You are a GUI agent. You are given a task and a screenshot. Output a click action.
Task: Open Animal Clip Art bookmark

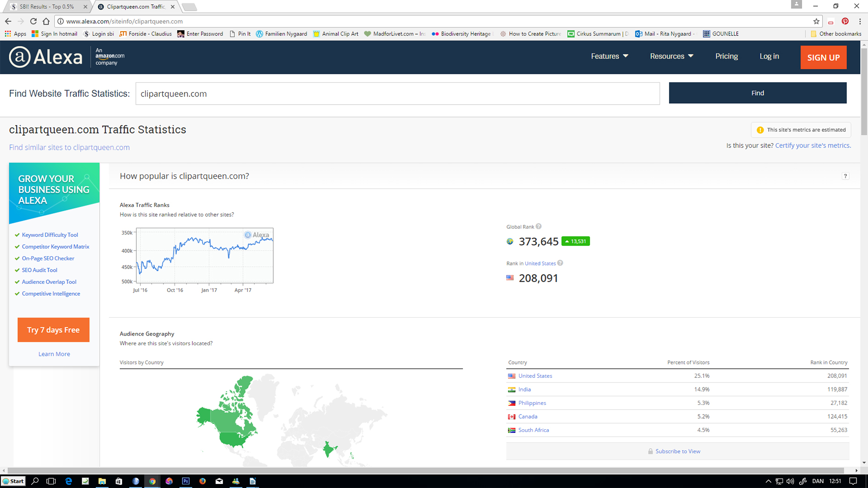point(336,34)
